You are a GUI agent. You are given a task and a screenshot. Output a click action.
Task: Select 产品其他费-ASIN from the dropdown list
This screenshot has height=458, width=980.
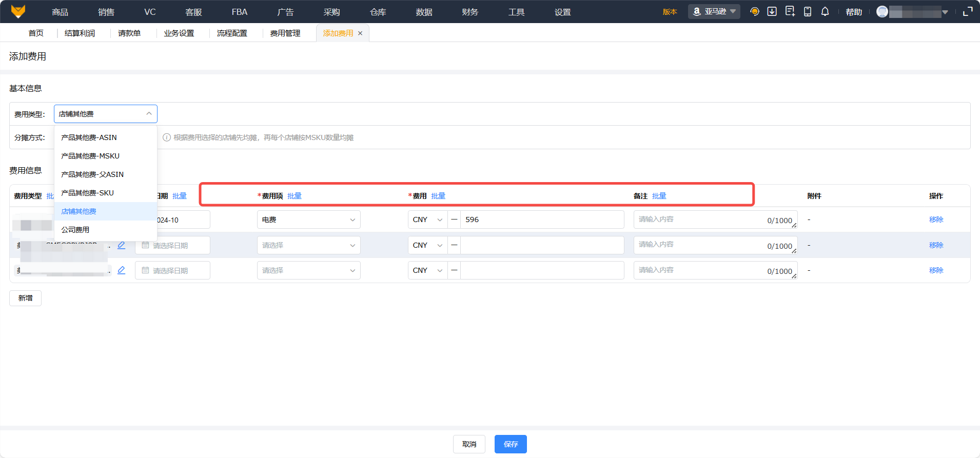coord(89,137)
